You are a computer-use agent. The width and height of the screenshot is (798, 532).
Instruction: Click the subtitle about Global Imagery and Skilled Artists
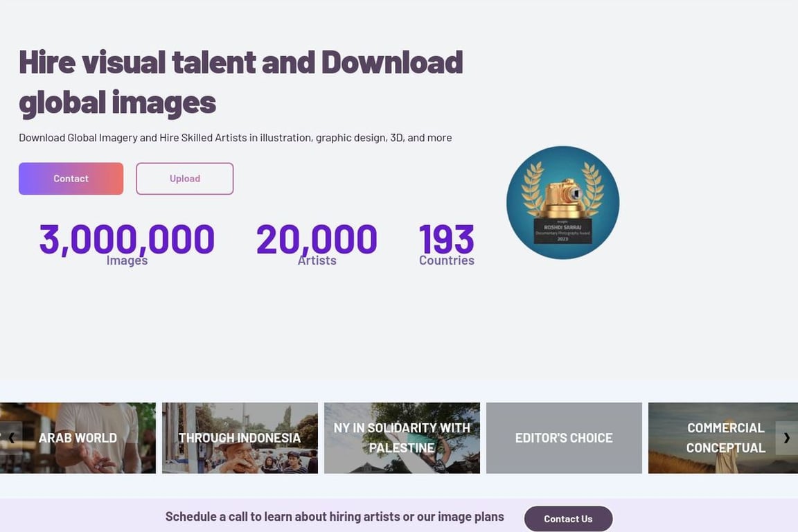click(236, 136)
